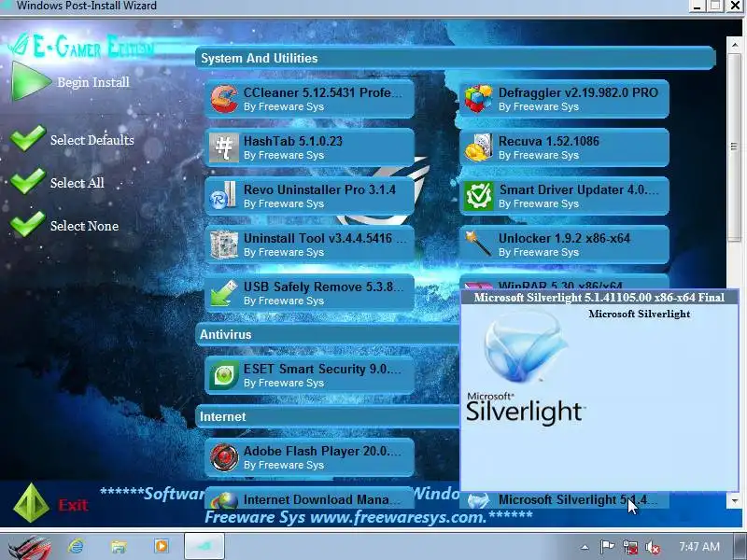Click the E-Gamer Edition logo
747x560 pixels.
pyautogui.click(x=81, y=48)
